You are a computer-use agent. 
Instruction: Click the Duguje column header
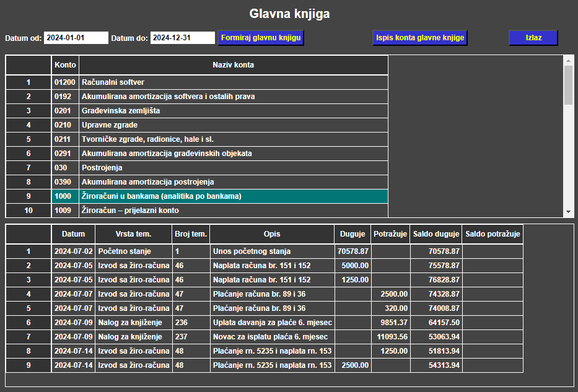coord(352,234)
